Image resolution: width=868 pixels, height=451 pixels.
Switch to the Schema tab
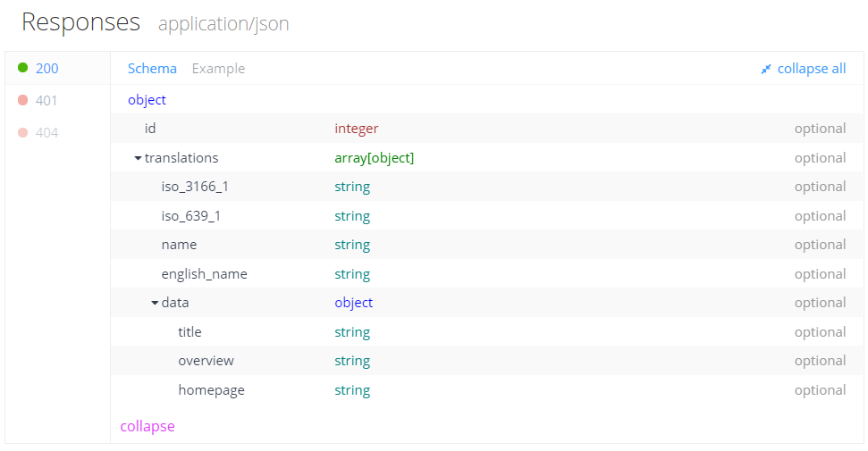click(152, 69)
